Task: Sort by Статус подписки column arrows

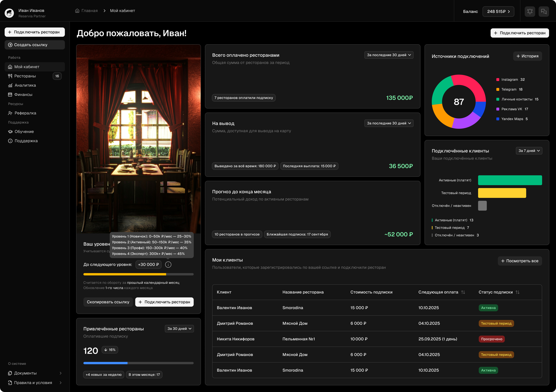Action: click(x=517, y=292)
